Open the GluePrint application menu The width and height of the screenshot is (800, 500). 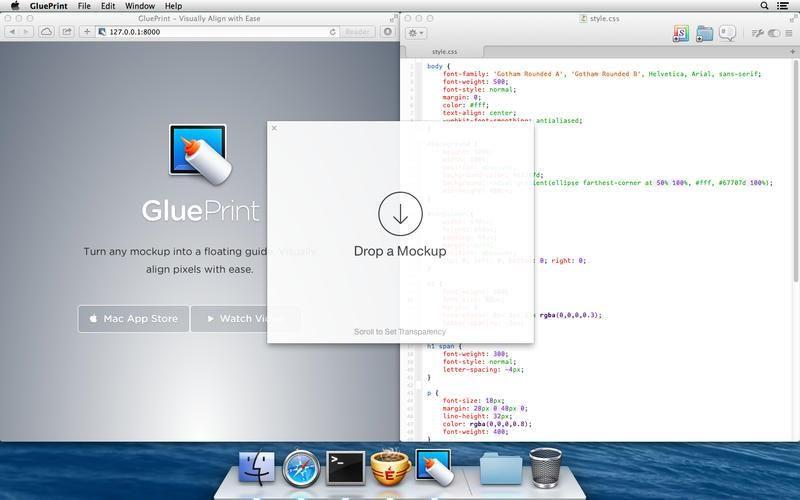pos(48,6)
